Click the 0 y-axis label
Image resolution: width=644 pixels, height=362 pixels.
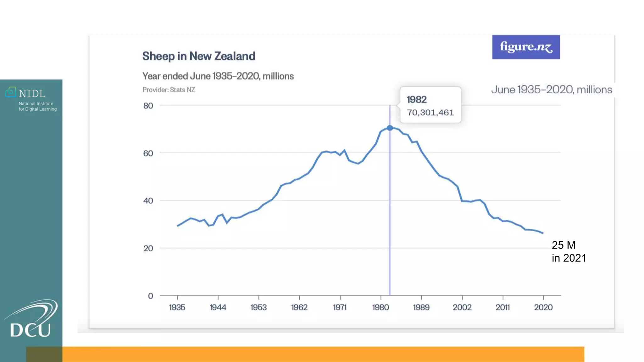tap(150, 296)
